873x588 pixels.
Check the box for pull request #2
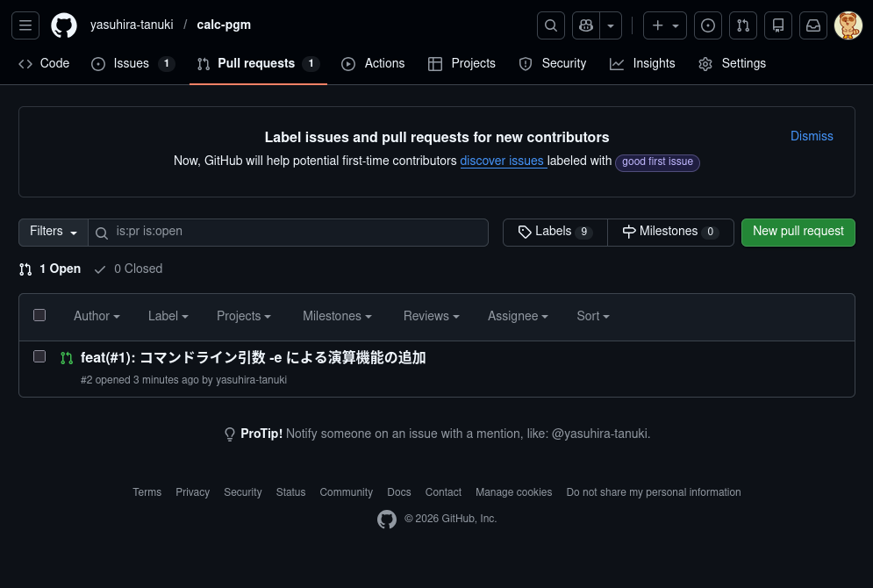pos(39,356)
